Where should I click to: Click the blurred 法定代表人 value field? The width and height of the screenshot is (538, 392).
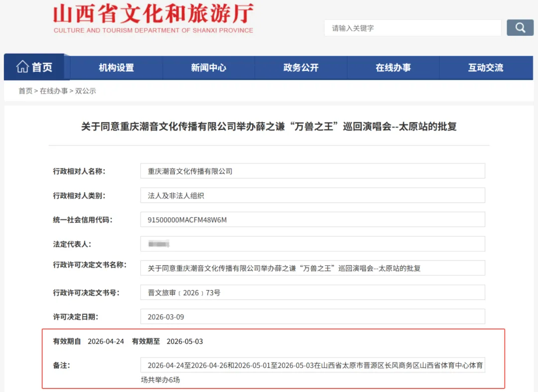[x=312, y=244]
